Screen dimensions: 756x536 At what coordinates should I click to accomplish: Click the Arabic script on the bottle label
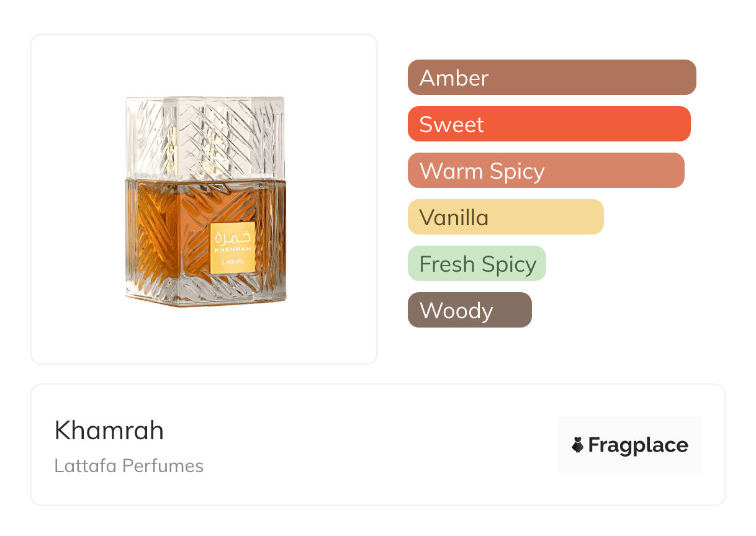coord(233,237)
